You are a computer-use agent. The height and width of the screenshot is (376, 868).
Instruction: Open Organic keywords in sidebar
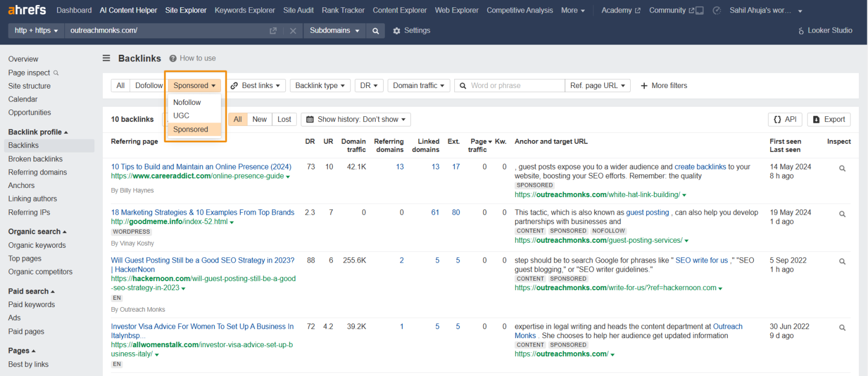[37, 245]
